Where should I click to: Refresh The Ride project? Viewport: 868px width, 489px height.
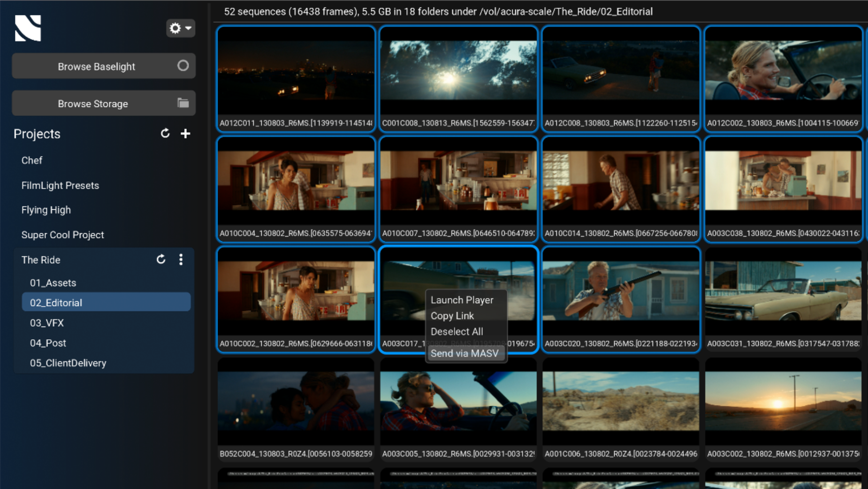161,260
